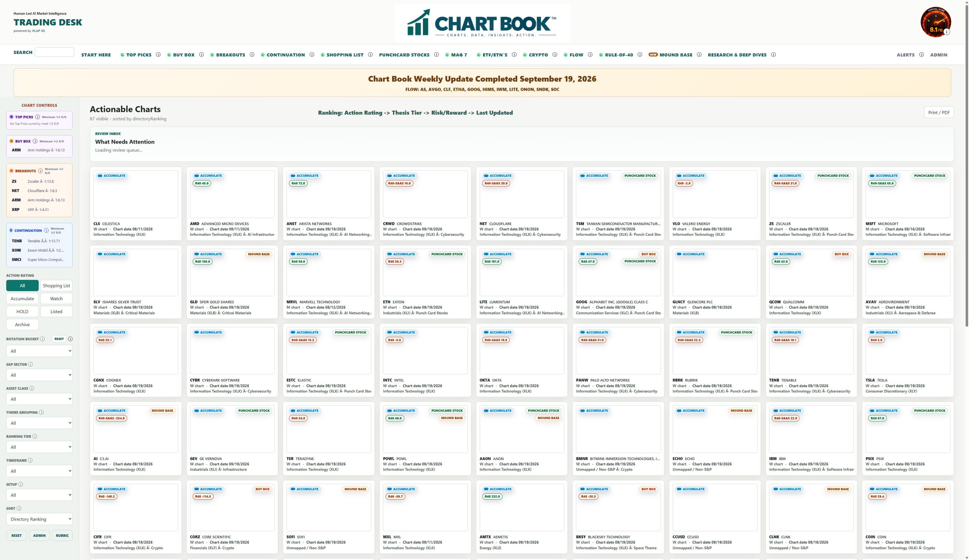Screen dimensions: 969x560
Task: Select the Archive action rating filter
Action: pyautogui.click(x=22, y=325)
